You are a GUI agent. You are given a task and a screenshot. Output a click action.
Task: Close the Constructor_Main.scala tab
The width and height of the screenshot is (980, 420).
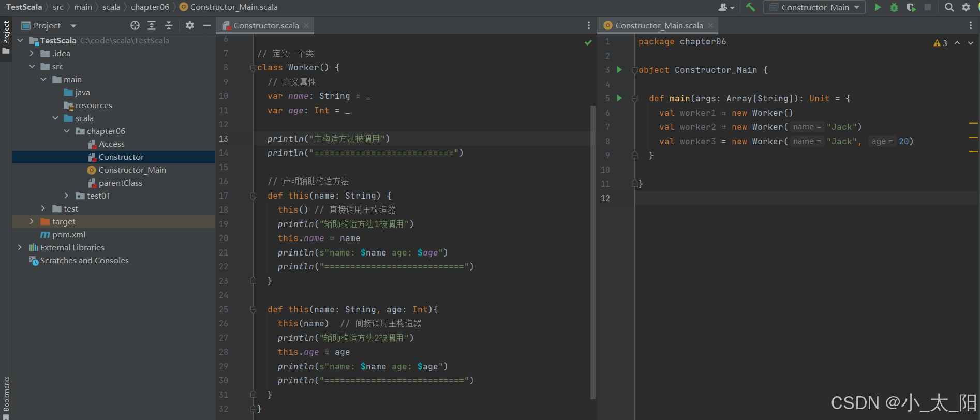coord(710,25)
